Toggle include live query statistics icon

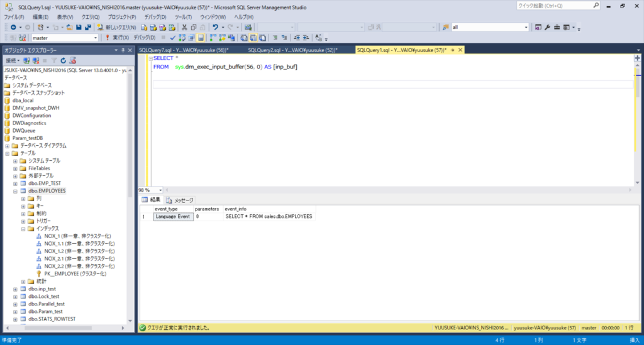(x=222, y=38)
